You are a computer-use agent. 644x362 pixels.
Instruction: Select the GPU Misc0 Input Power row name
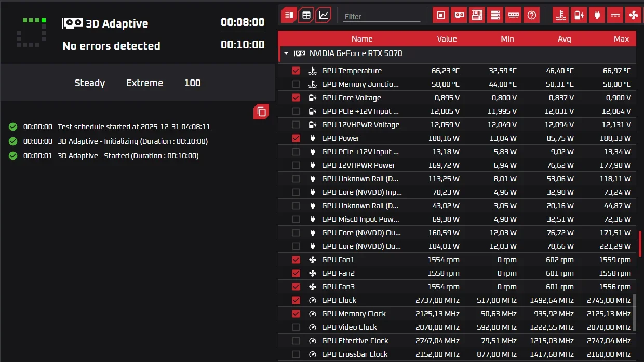[360, 219]
